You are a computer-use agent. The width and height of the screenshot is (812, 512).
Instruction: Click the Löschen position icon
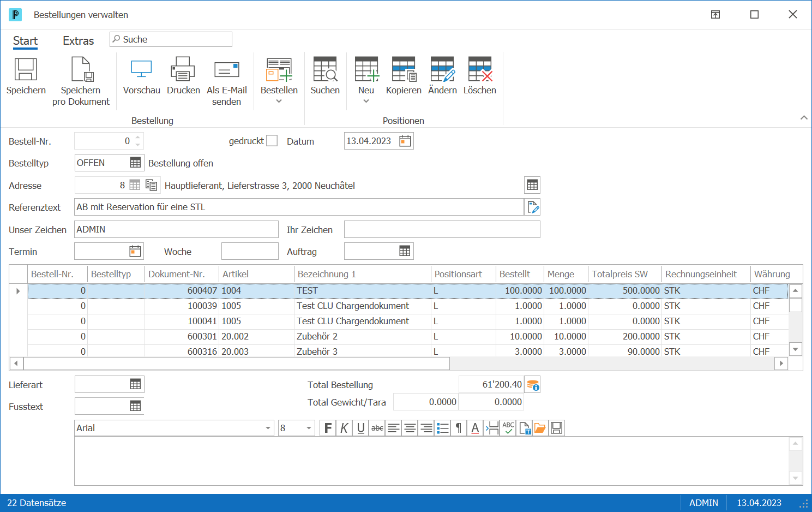coord(480,70)
